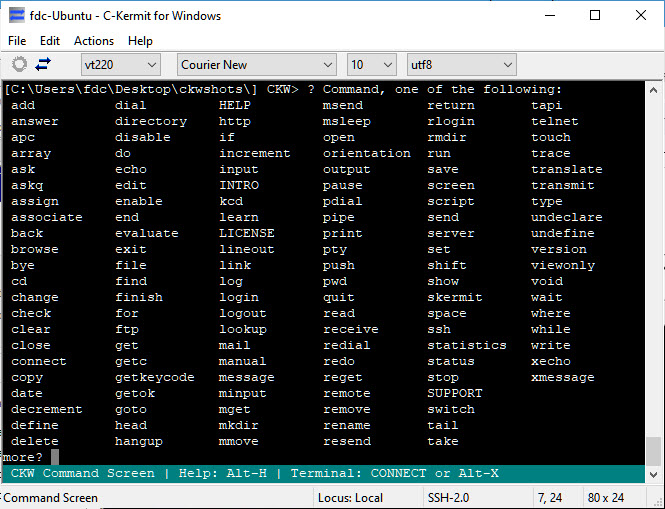
Task: Click the 'telnet' command text
Action: 555,121
